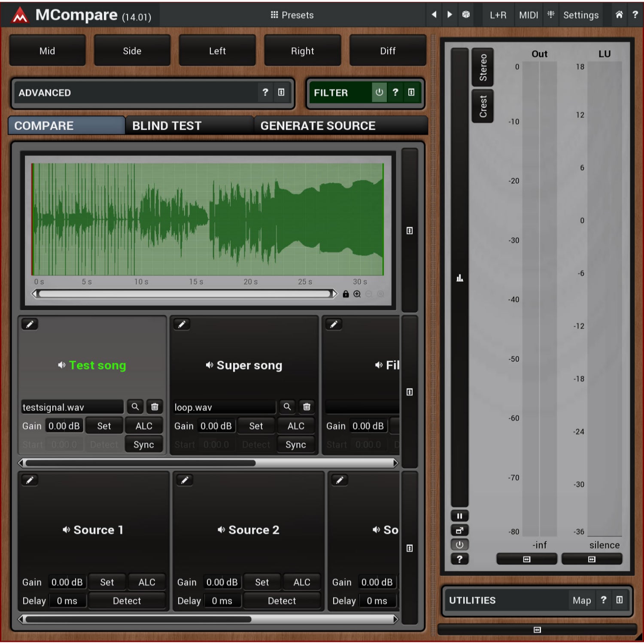This screenshot has width=644, height=644.
Task: Click the file slots horizontal scrollbar
Action: coord(208,463)
